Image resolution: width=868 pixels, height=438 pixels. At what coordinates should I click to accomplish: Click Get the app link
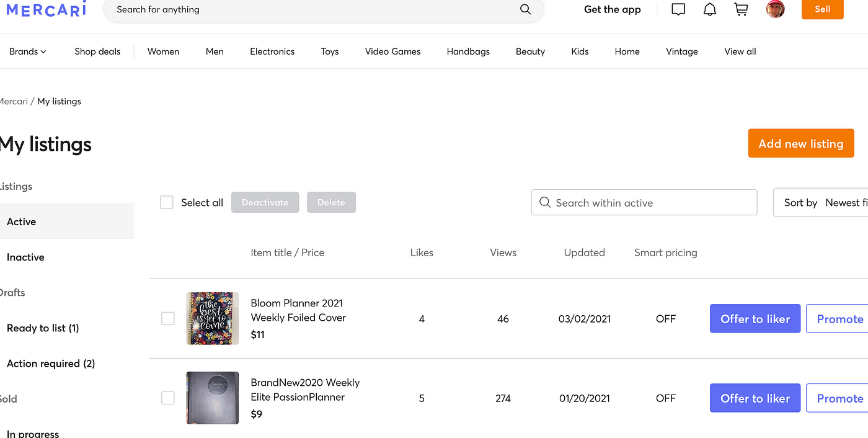point(612,9)
